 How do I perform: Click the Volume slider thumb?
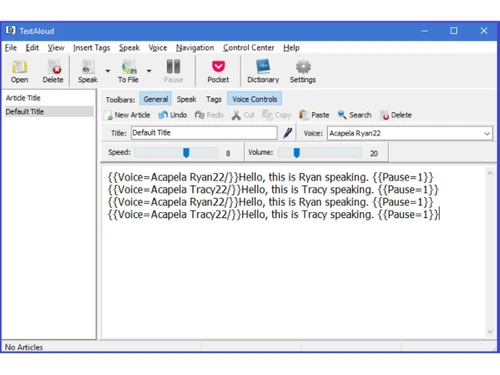(x=296, y=153)
